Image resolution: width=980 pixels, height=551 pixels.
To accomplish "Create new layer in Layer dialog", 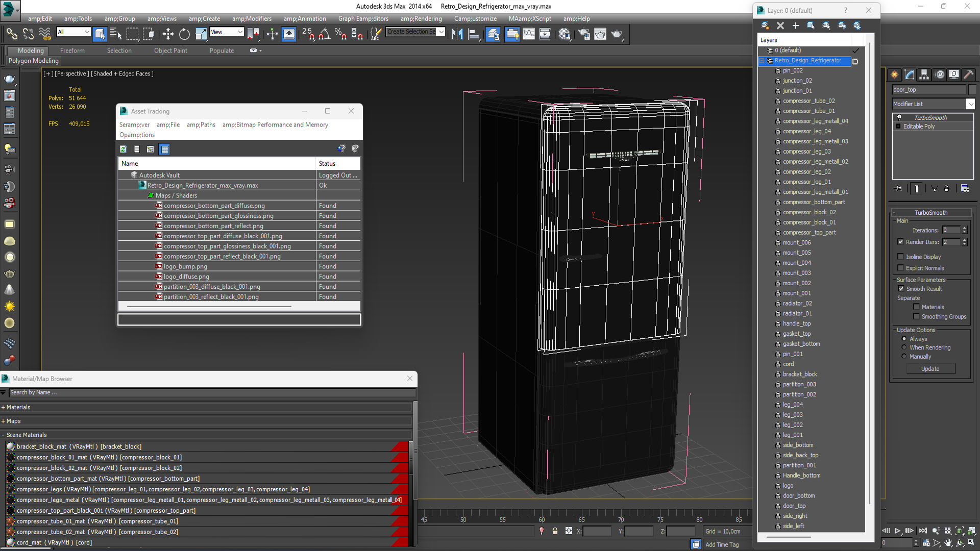I will pyautogui.click(x=765, y=26).
